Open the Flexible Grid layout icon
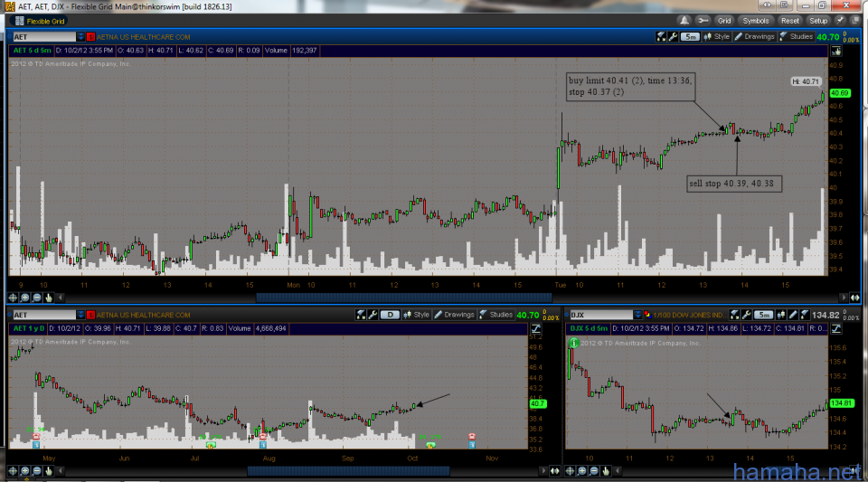Viewport: 868px width, 482px height. [x=18, y=20]
